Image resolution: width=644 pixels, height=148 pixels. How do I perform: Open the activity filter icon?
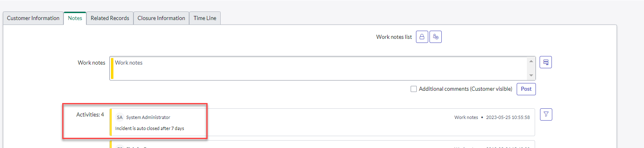(x=546, y=114)
